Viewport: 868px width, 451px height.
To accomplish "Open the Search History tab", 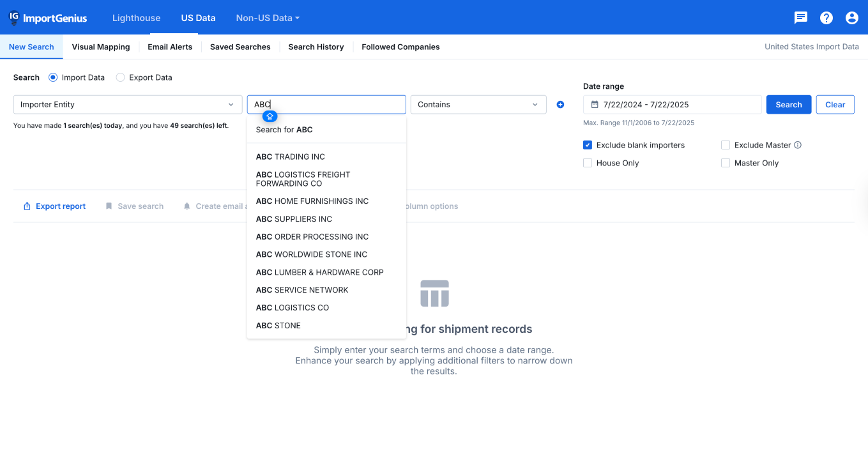I will point(316,47).
